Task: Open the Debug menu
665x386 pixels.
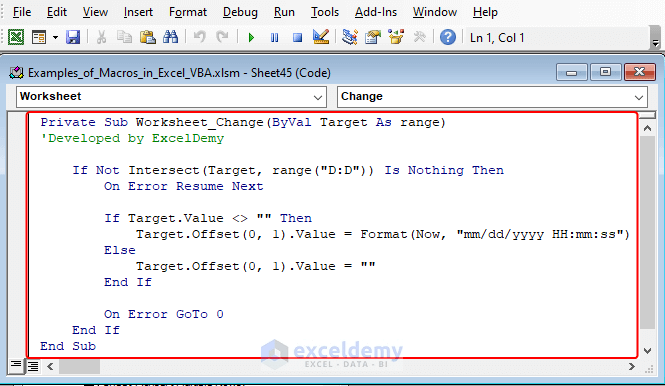Action: (240, 12)
